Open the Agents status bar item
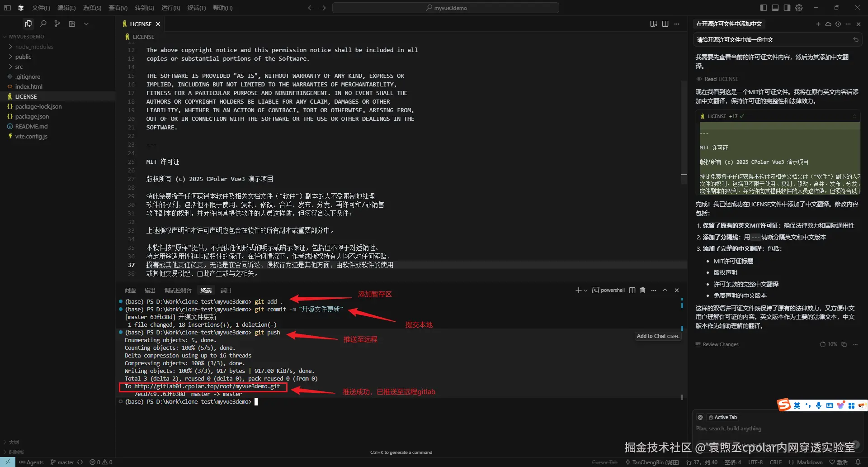 31,462
